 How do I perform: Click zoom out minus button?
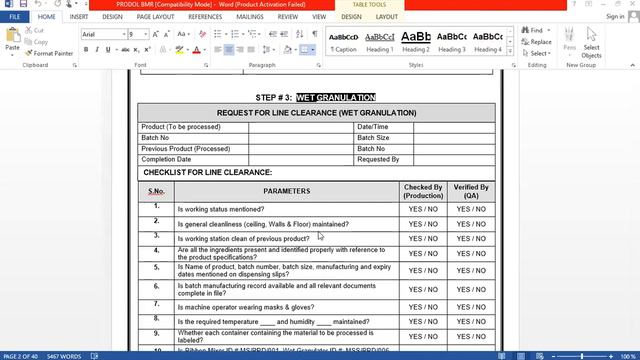click(553, 356)
